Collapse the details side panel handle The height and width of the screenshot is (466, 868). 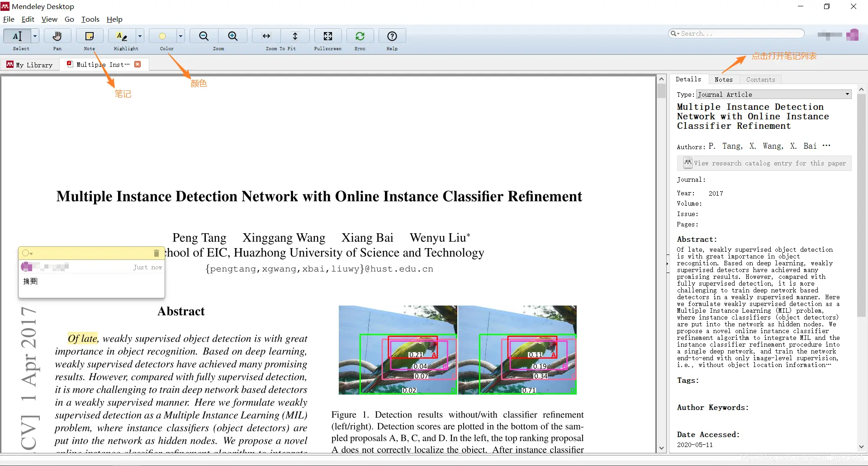668,264
